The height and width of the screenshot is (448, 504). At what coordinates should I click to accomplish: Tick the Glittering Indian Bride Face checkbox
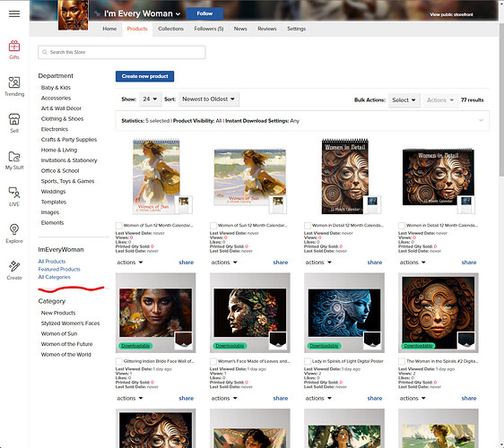(x=119, y=361)
